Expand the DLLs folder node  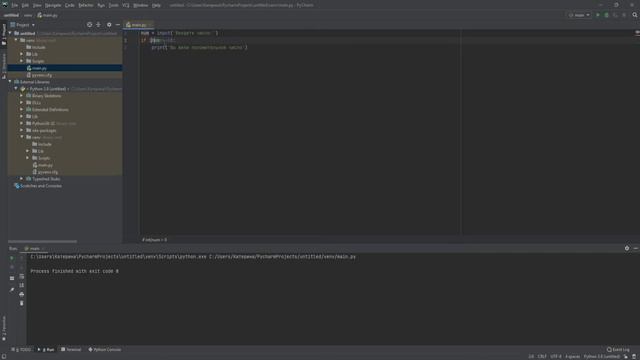click(x=22, y=102)
